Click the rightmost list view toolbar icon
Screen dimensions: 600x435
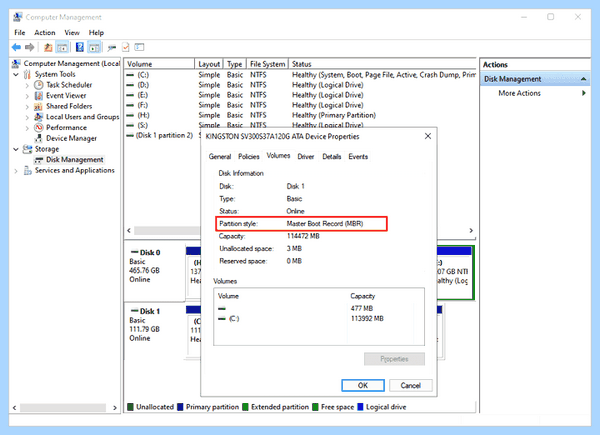click(139, 47)
